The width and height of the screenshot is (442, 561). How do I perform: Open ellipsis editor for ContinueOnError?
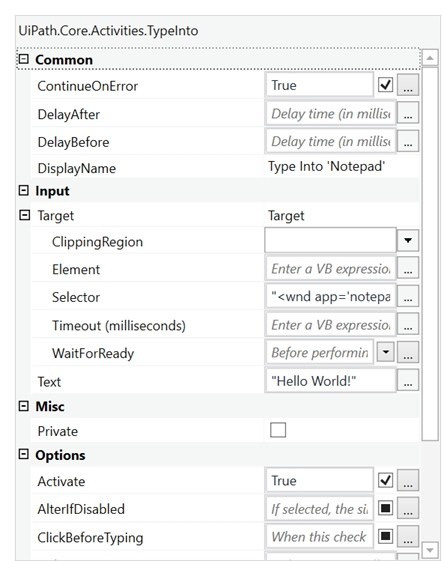pyautogui.click(x=408, y=85)
